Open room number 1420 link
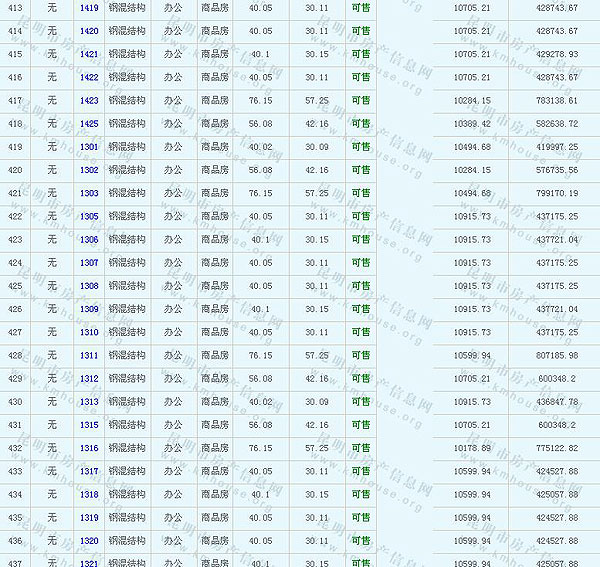The image size is (600, 567). 89,31
